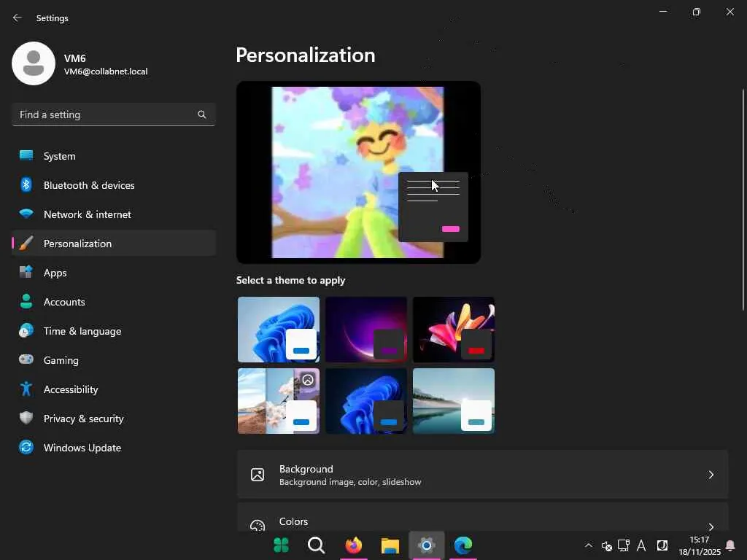Click the Find a setting search box

114,114
